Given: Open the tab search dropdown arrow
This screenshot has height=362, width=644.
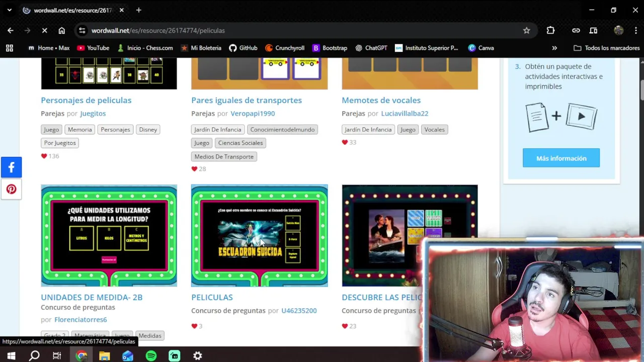Looking at the screenshot, I should 9,10.
